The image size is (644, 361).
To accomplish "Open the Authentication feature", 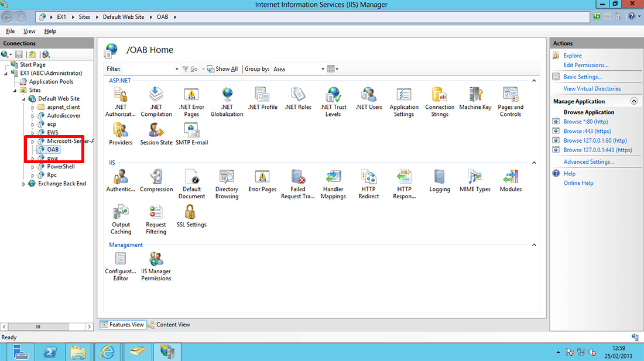I will [121, 181].
